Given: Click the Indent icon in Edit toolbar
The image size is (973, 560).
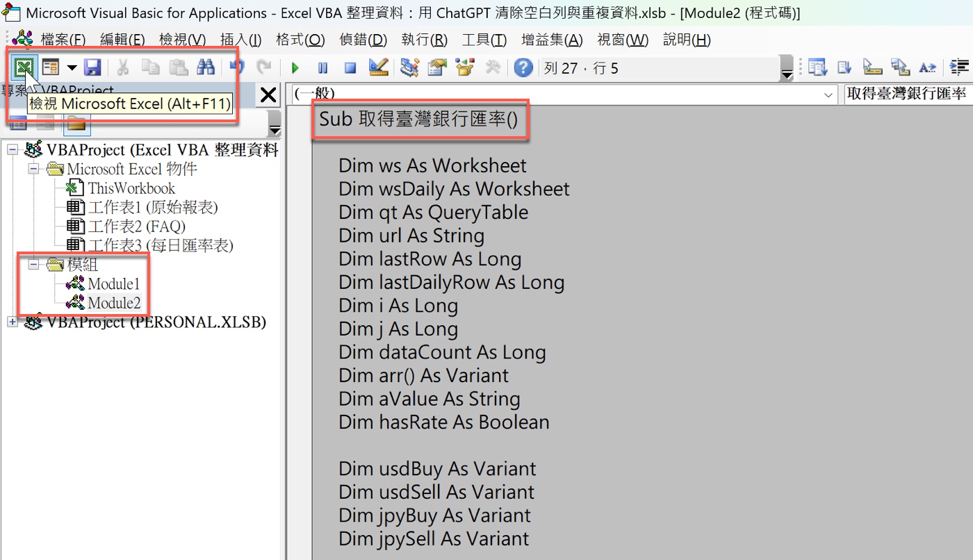Looking at the screenshot, I should (960, 67).
